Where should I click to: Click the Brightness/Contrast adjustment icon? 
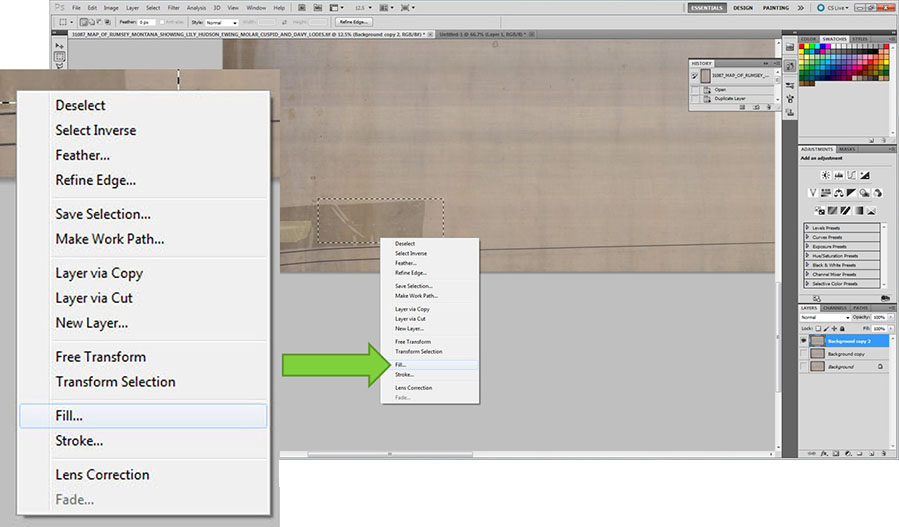(x=825, y=175)
